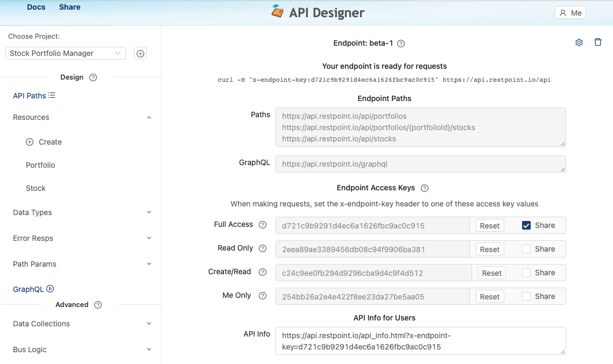Click the API Info field resize handle
613x364 pixels.
click(x=562, y=352)
